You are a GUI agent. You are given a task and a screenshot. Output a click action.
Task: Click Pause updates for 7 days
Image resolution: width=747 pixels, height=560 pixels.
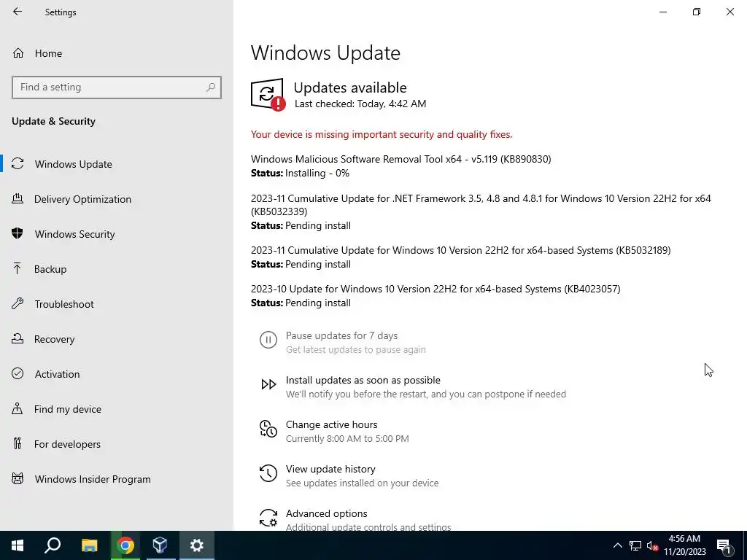(341, 335)
